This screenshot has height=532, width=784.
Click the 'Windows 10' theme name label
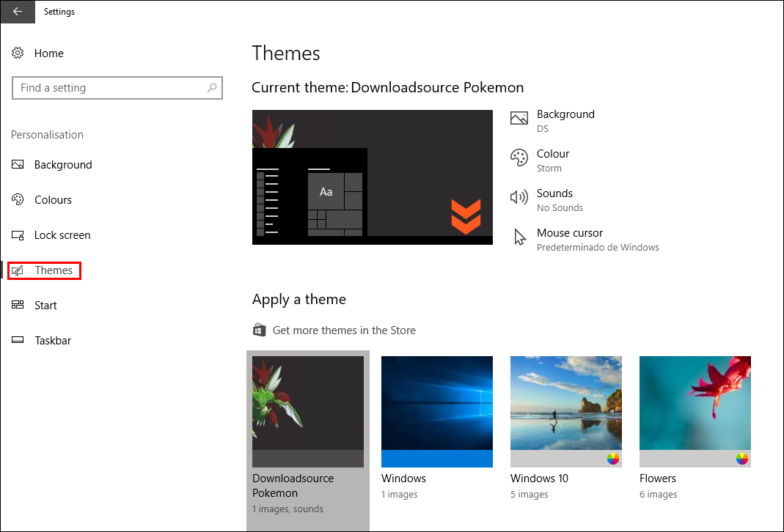pos(539,479)
